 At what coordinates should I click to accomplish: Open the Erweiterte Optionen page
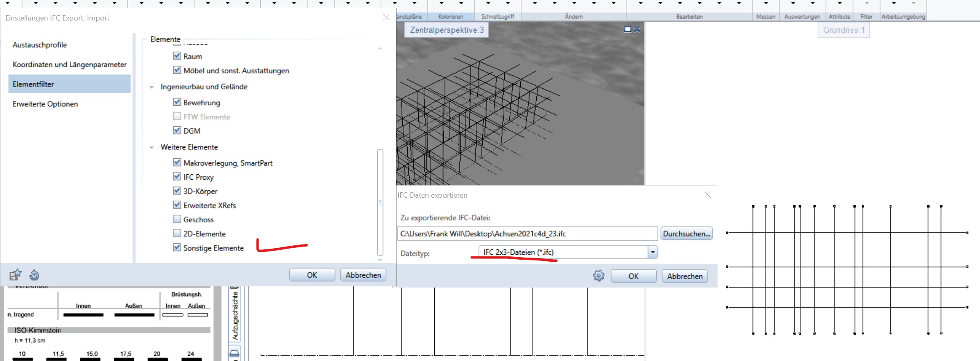(x=45, y=104)
